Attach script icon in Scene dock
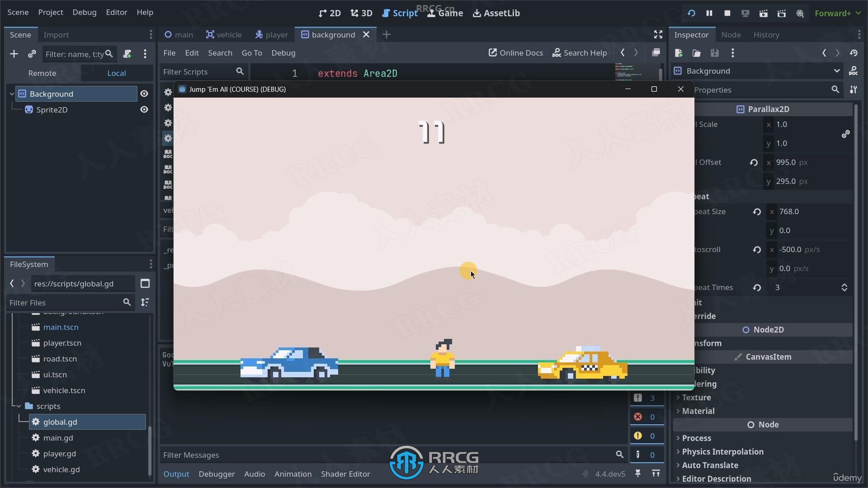The width and height of the screenshot is (868, 488). 127,54
